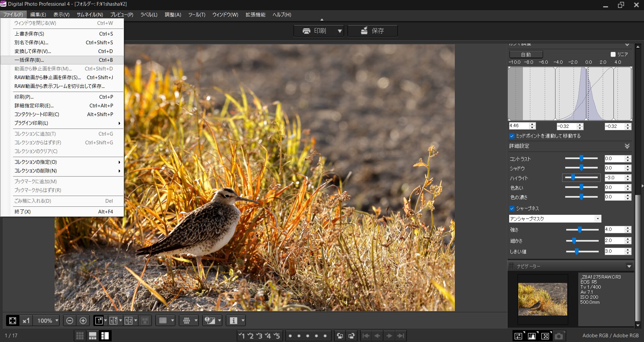Click the ハイライト slider handle
Image resolution: width=644 pixels, height=342 pixels.
tap(573, 178)
